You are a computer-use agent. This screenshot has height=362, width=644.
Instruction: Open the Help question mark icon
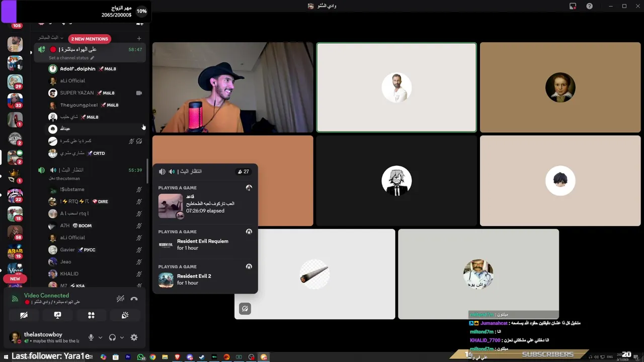point(589,6)
